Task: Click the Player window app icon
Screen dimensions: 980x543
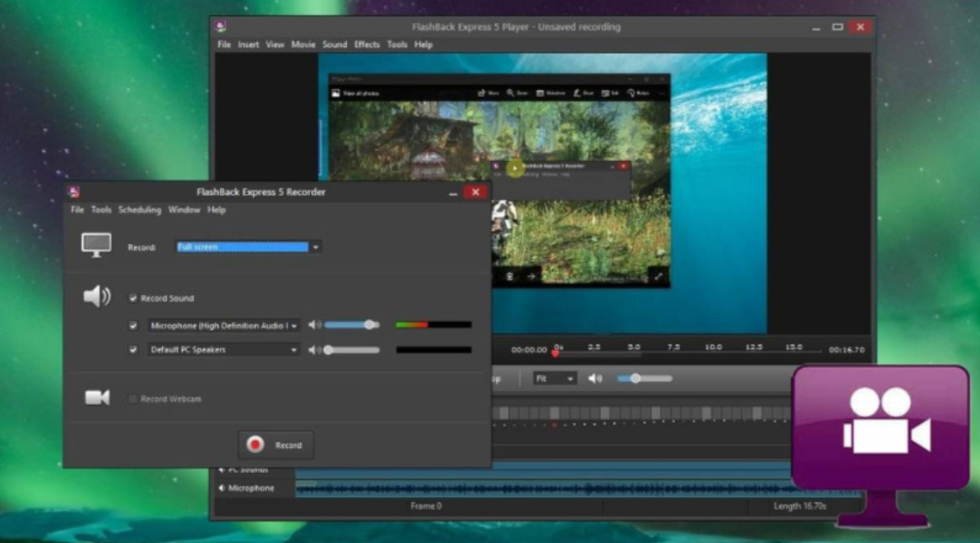Action: 220,26
